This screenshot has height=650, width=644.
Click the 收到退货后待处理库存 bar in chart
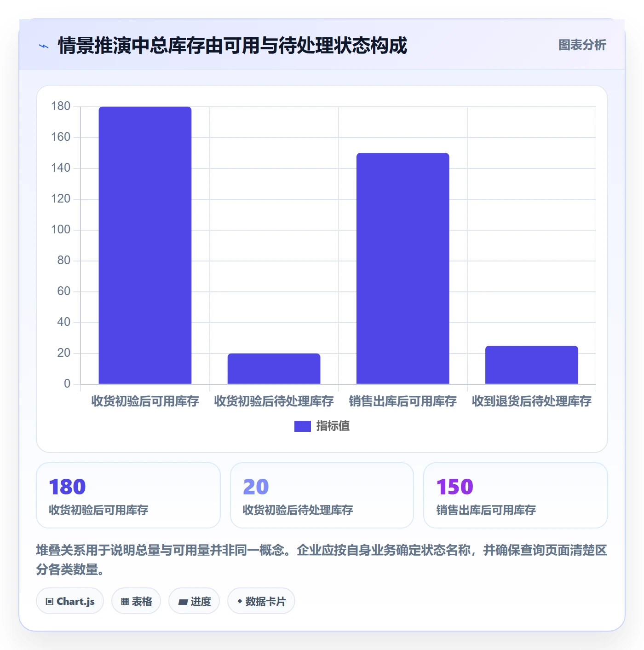coord(531,365)
